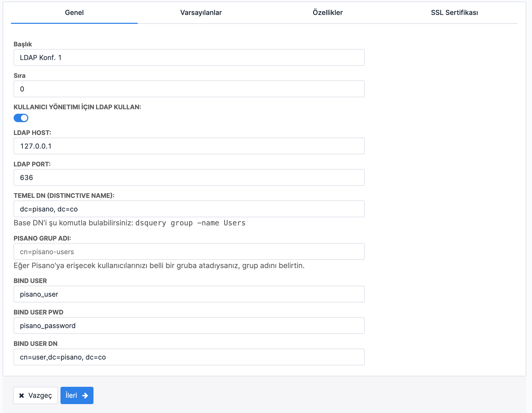This screenshot has width=532, height=413.
Task: Click the Pisano Grup Adı field
Action: 189,252
